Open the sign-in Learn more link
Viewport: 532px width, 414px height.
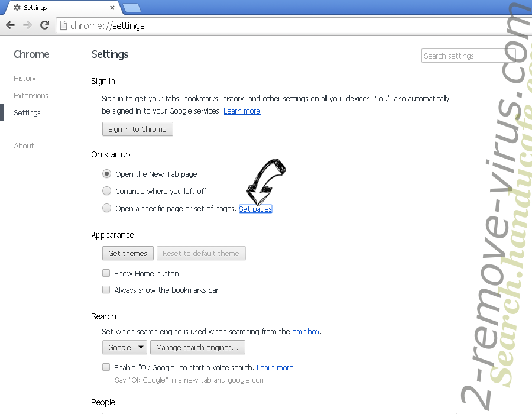click(x=242, y=111)
